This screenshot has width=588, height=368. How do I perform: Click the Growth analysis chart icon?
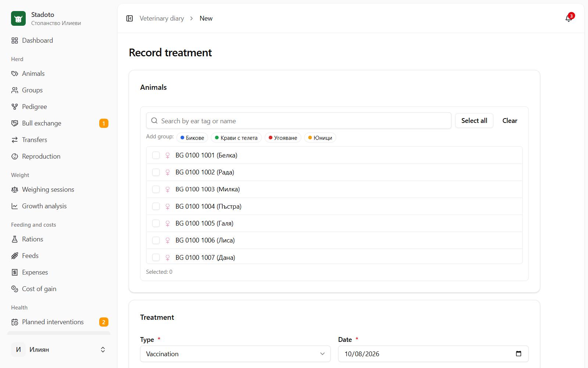pyautogui.click(x=15, y=206)
